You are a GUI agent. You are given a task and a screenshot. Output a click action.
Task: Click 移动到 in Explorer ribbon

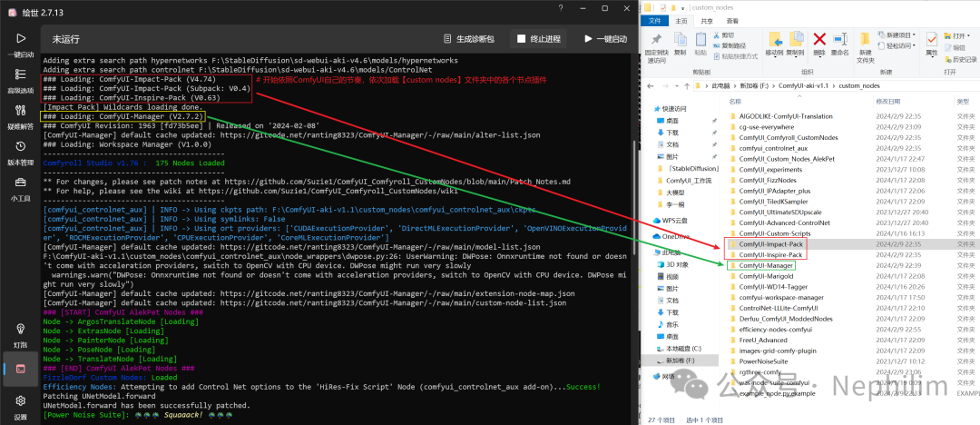point(774,44)
